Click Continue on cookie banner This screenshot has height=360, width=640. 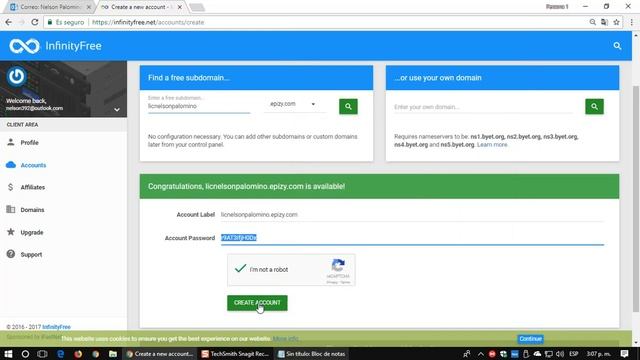[x=531, y=339]
